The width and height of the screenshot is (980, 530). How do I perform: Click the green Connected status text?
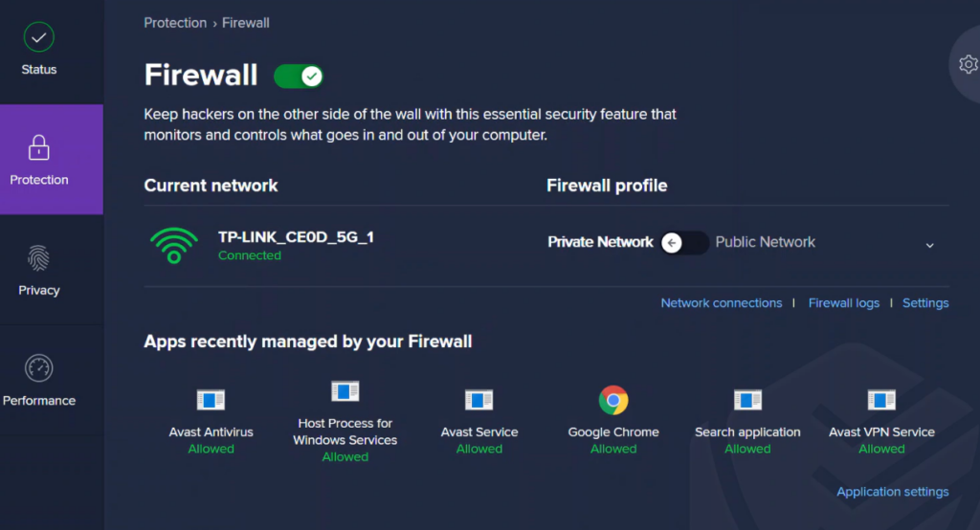click(x=250, y=255)
